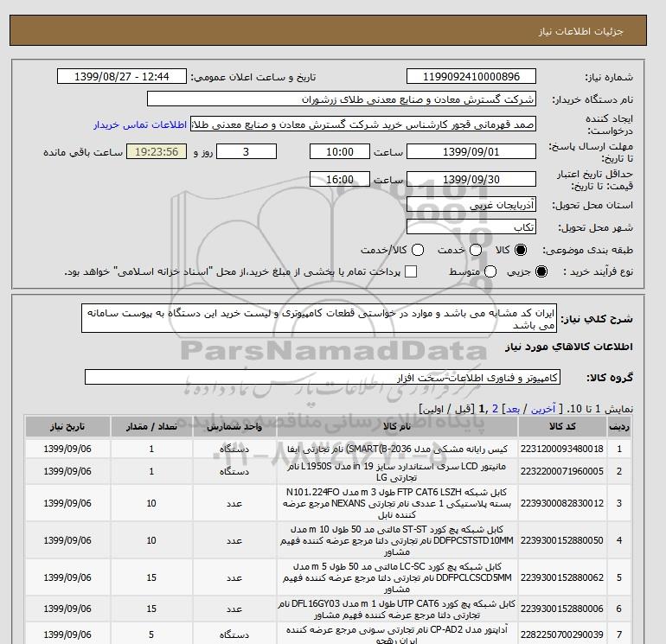Click the response deadline date 1399/09/01
The image size is (666, 644).
471,151
